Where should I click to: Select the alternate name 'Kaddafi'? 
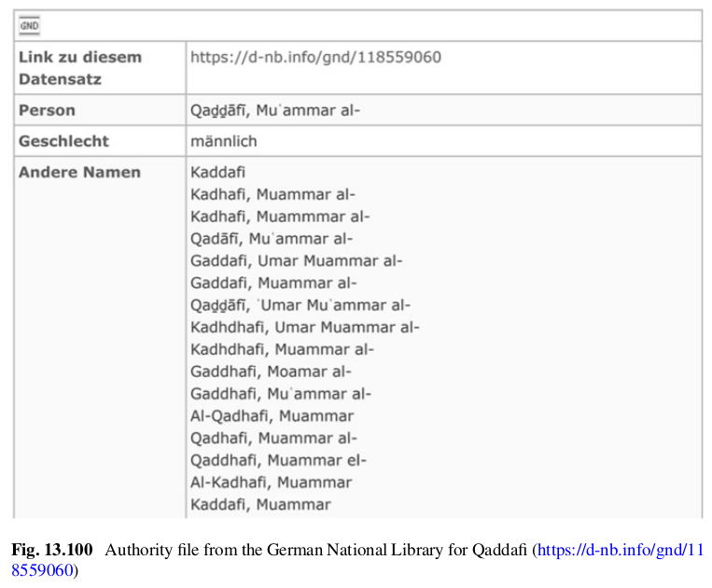click(x=217, y=172)
